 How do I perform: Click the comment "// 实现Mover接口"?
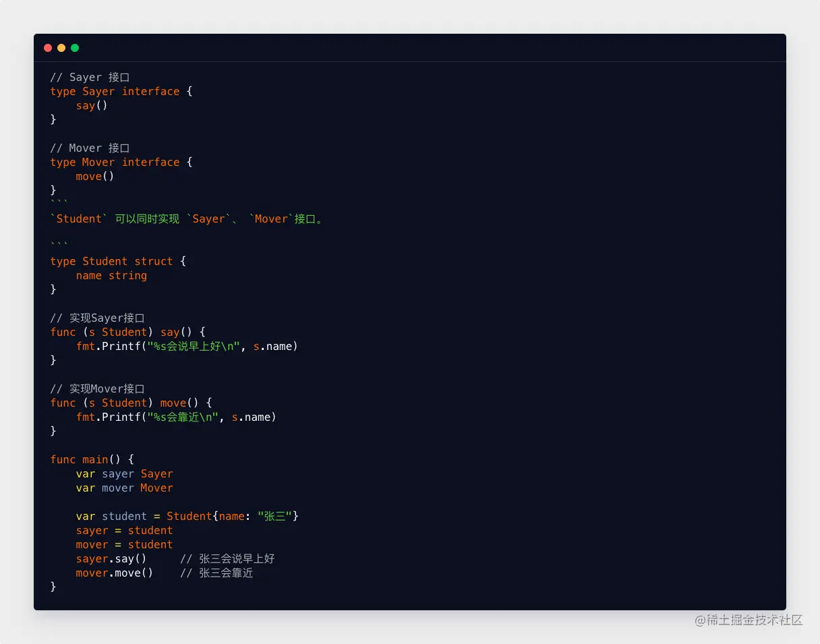(x=98, y=389)
